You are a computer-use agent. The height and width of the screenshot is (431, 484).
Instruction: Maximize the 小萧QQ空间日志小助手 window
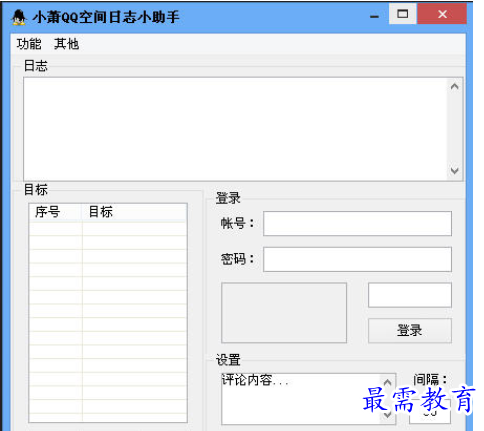tap(403, 14)
